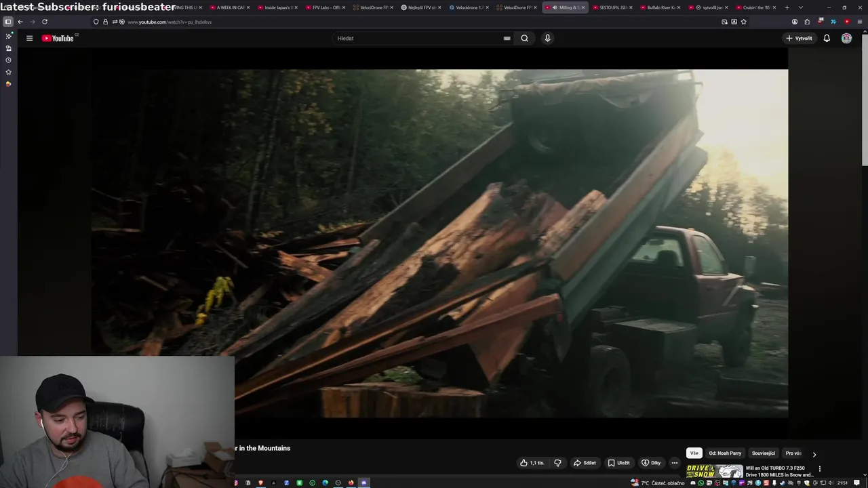The width and height of the screenshot is (868, 488).
Task: Select the Od: Noah Parry chip
Action: [725, 453]
